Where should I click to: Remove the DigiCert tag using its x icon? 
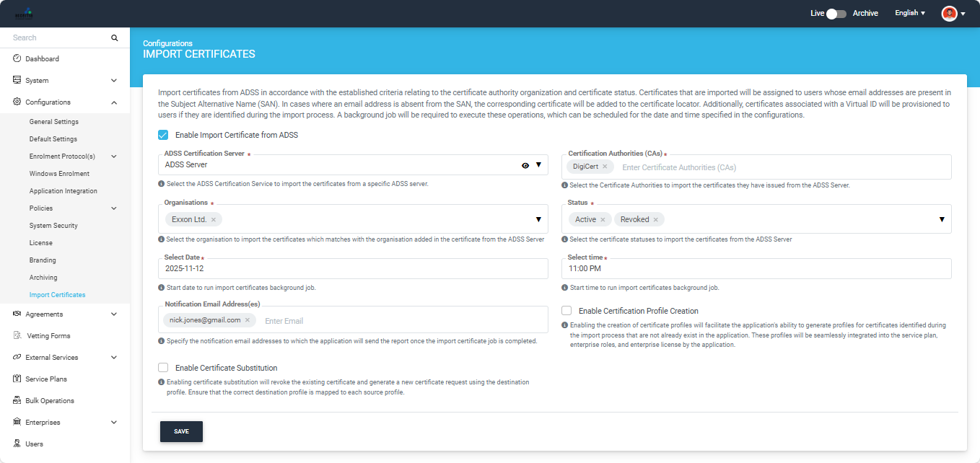click(x=605, y=167)
